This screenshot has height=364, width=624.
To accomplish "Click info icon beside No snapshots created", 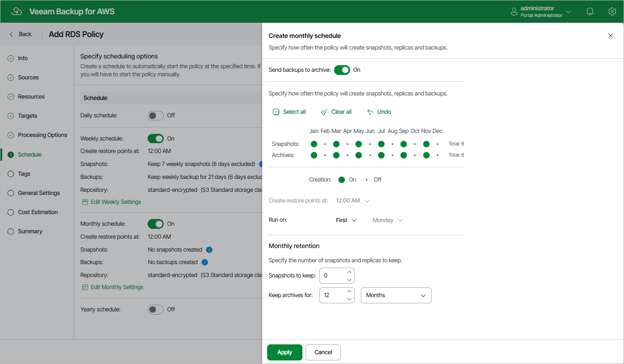I will point(209,250).
